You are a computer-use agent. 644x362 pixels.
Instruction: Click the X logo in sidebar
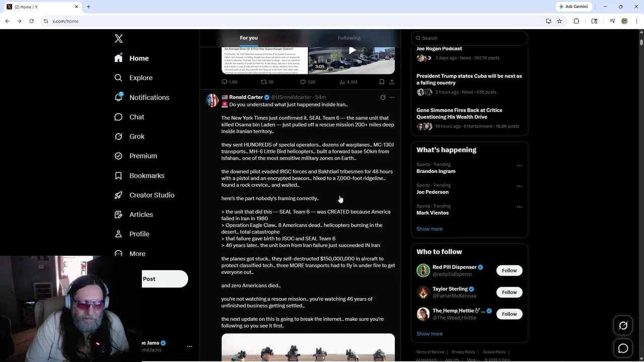118,39
